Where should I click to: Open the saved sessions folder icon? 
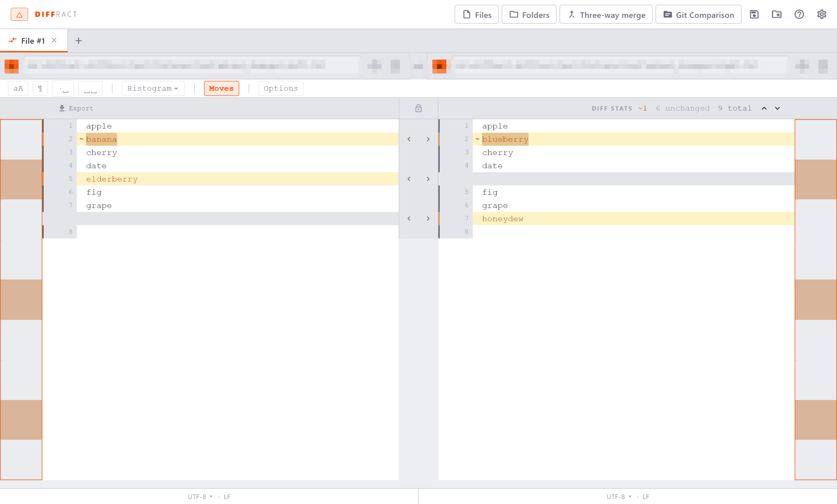[x=776, y=15]
